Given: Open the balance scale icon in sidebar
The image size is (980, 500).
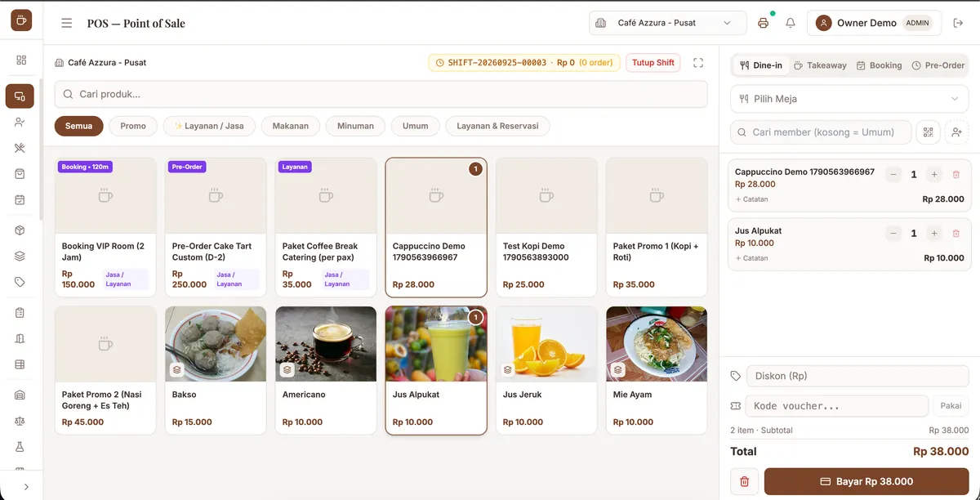Looking at the screenshot, I should click(x=20, y=421).
